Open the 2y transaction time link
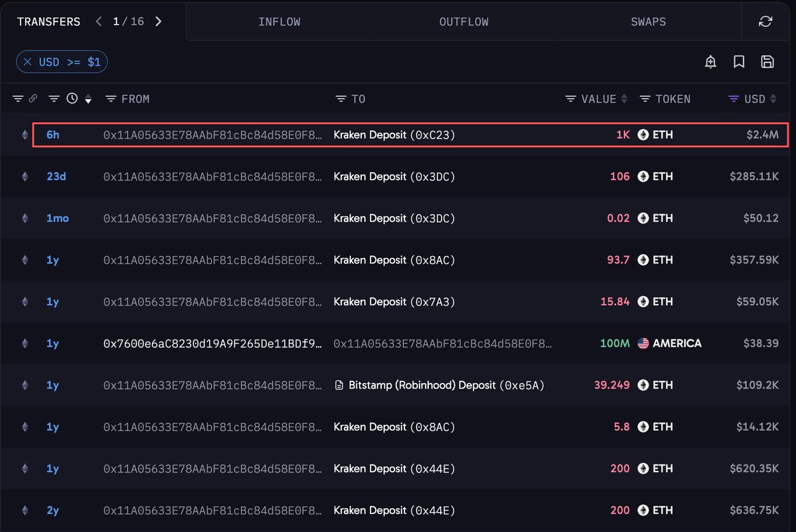Screen dimensions: 796x532 click(x=52, y=510)
